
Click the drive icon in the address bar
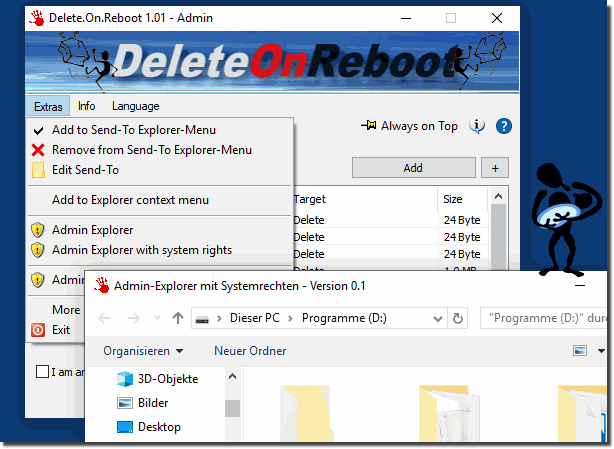(x=202, y=319)
